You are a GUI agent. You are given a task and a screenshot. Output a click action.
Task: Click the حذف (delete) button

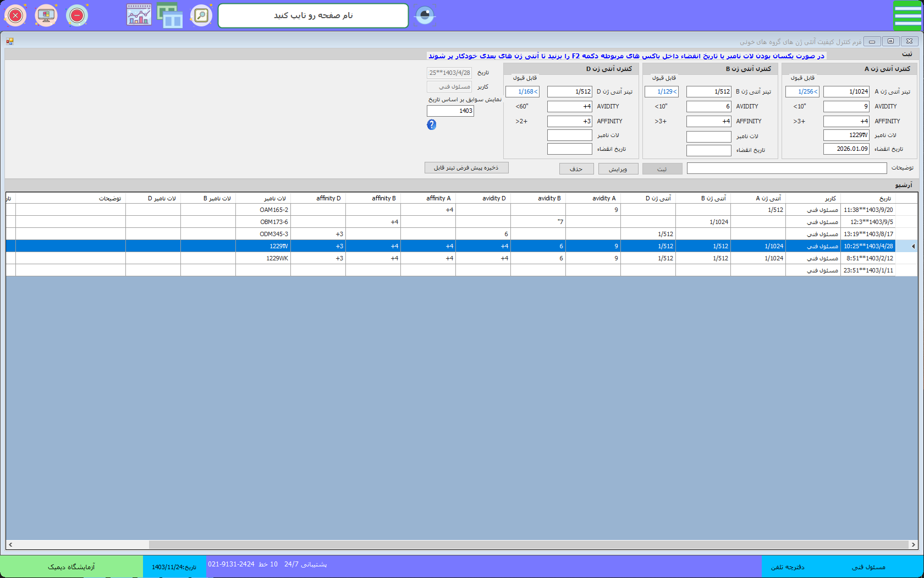coord(576,169)
